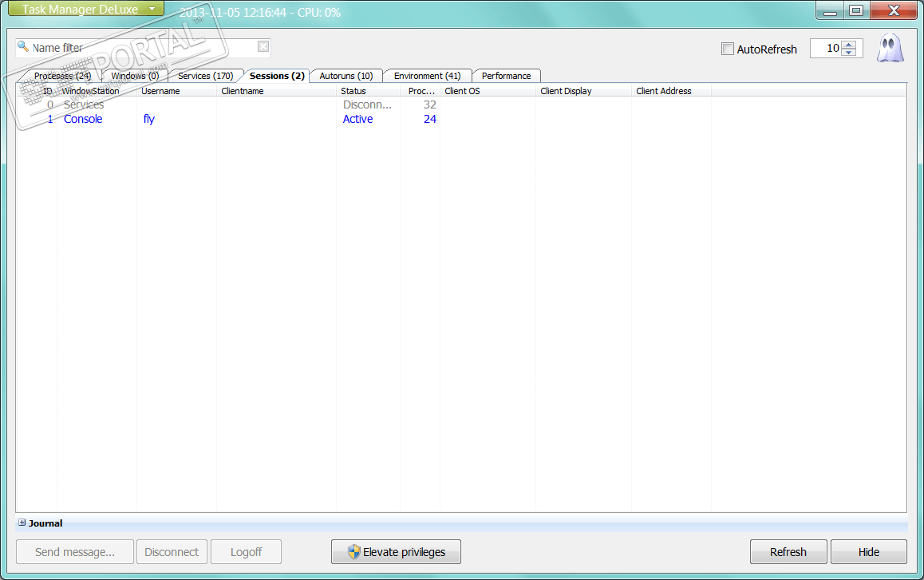
Task: Click the Refresh button
Action: click(x=788, y=552)
